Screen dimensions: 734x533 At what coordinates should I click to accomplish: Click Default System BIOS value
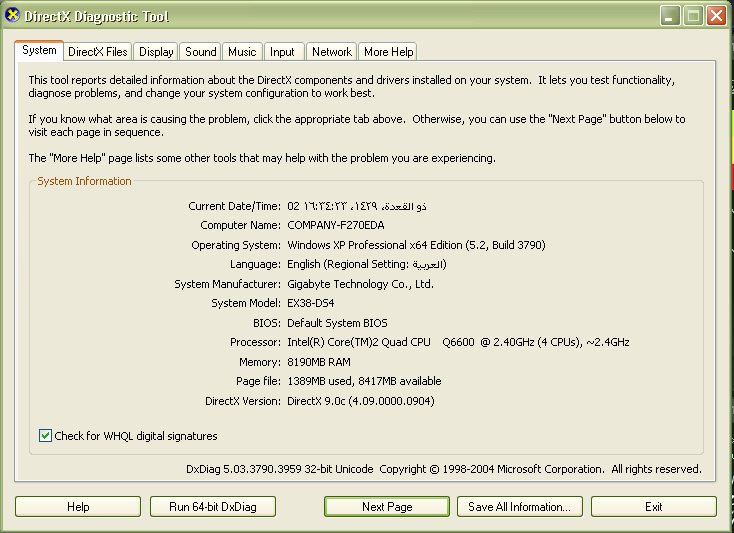point(337,323)
